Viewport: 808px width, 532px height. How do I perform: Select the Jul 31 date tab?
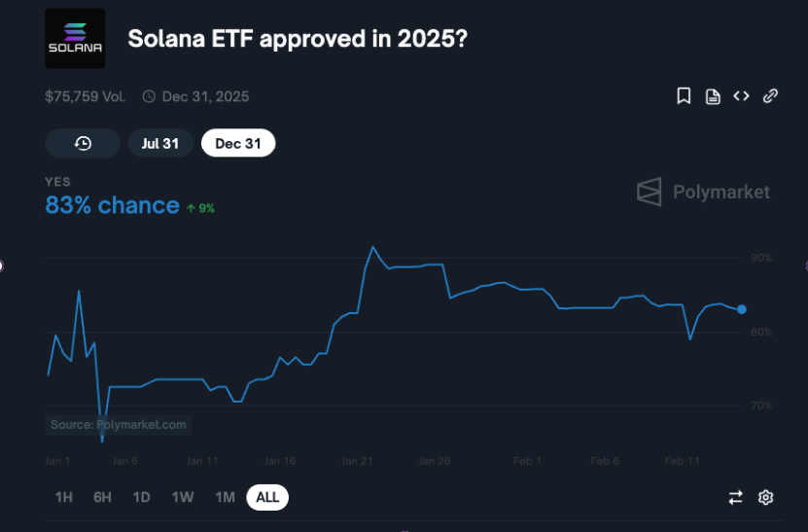[160, 143]
